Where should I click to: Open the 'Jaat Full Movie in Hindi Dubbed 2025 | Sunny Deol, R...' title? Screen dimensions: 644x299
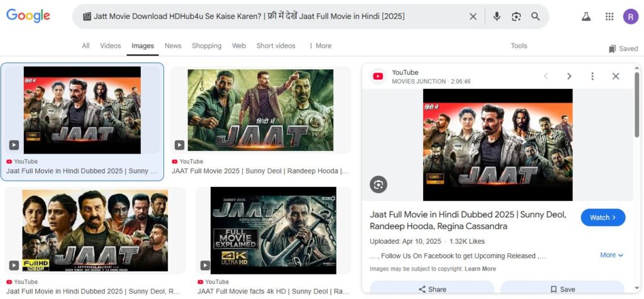93,291
